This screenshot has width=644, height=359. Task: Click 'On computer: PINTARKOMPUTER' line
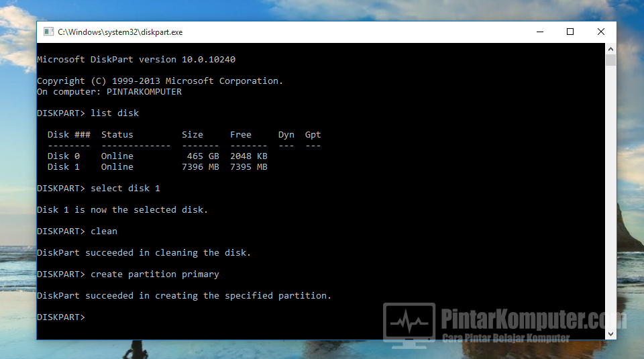tap(109, 92)
